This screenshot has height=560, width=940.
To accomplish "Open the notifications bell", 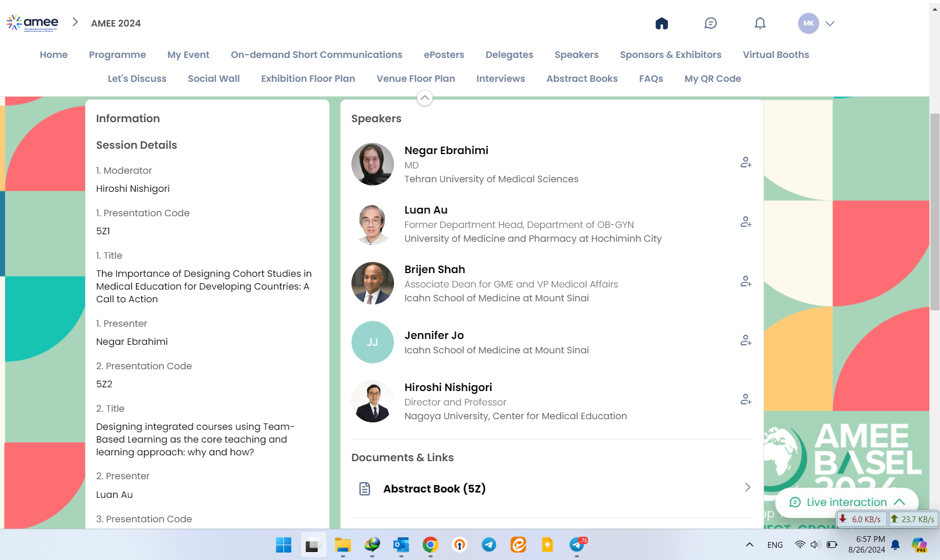I will point(760,23).
